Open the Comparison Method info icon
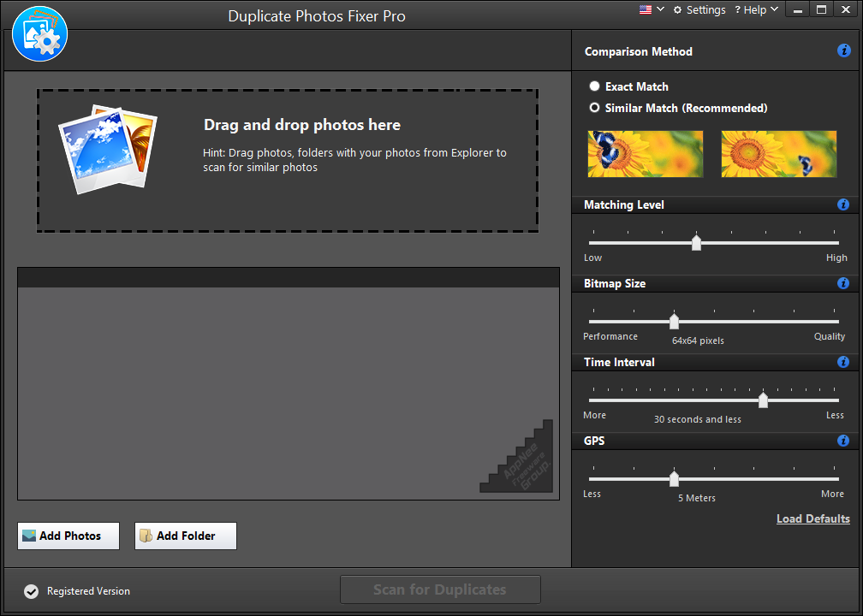This screenshot has width=863, height=616. pos(843,51)
